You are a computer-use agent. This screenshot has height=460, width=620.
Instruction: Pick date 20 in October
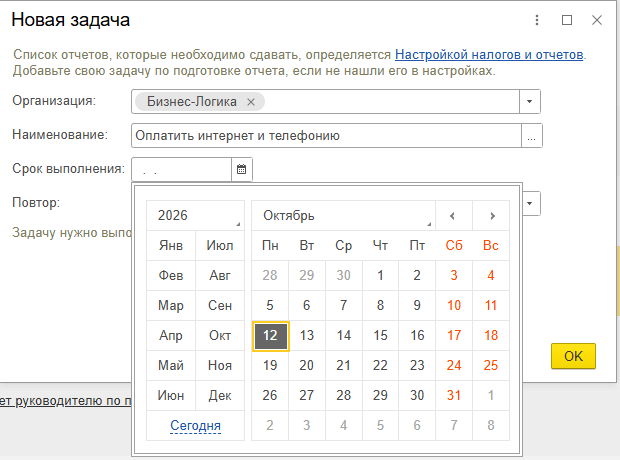[307, 365]
